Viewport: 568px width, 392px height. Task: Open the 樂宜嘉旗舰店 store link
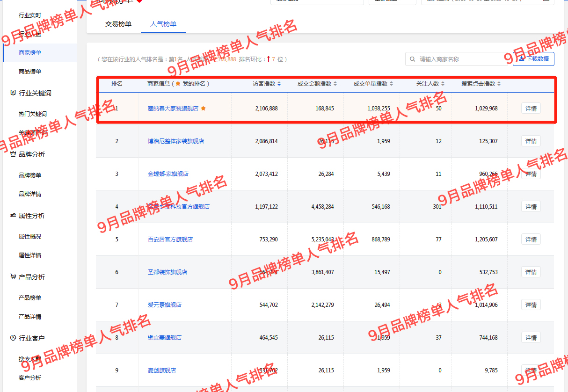click(x=165, y=338)
